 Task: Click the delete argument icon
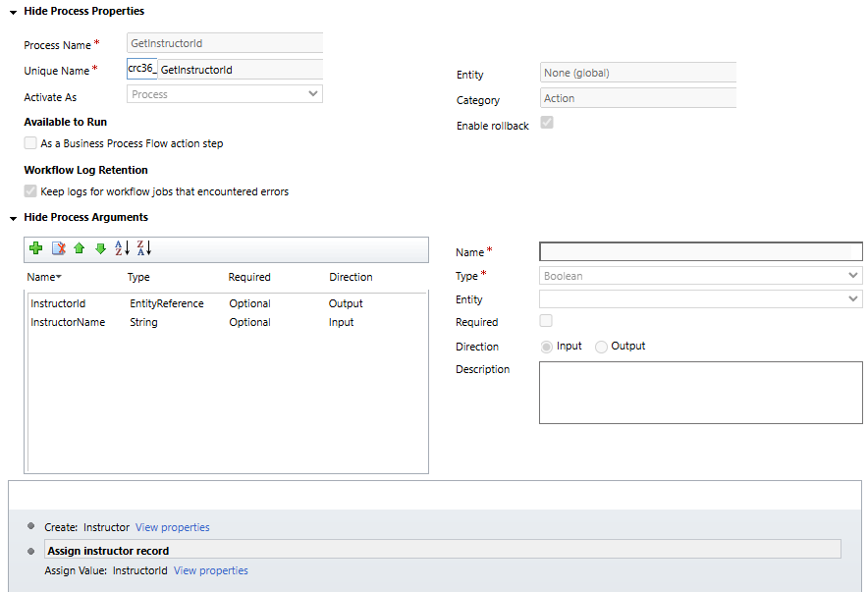pos(58,249)
